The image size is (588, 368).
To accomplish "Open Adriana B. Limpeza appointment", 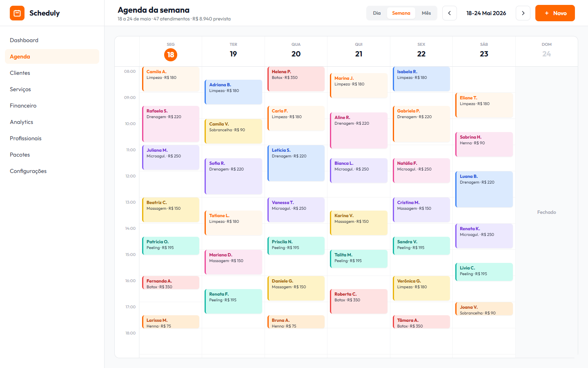I will 233,92.
